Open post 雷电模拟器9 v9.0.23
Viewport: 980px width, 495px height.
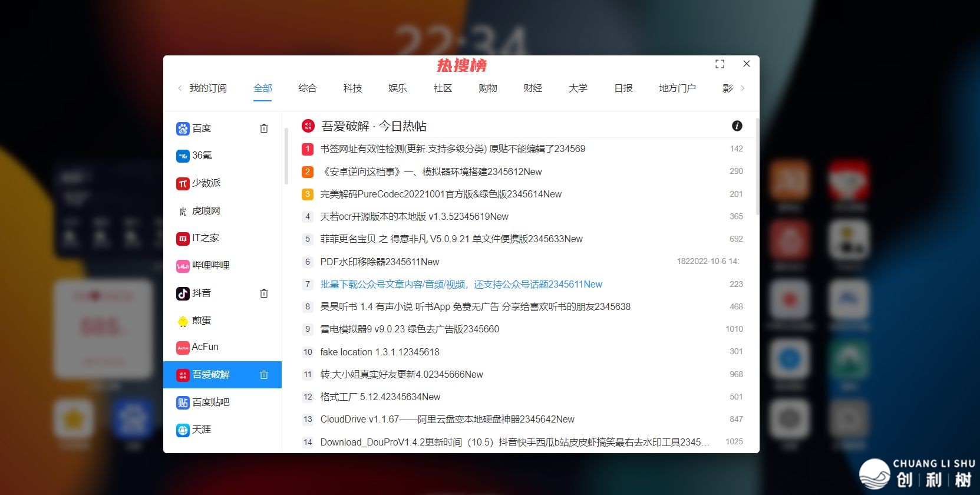click(410, 329)
